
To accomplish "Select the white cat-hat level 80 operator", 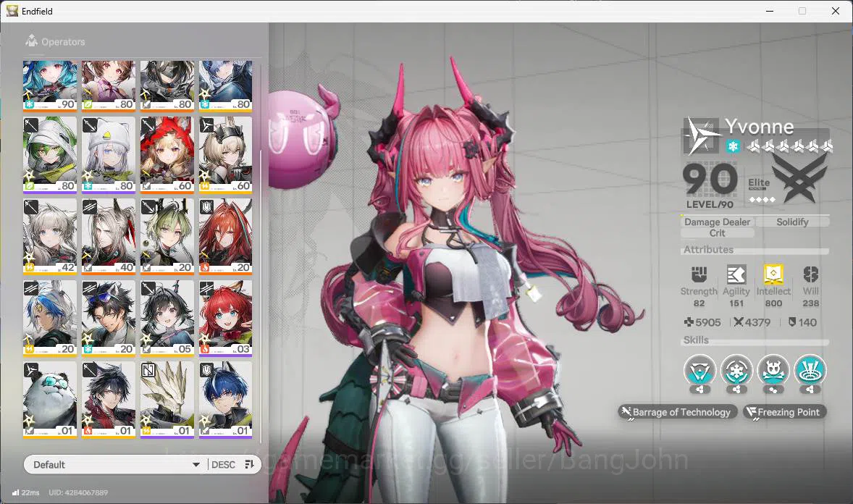I will click(109, 154).
